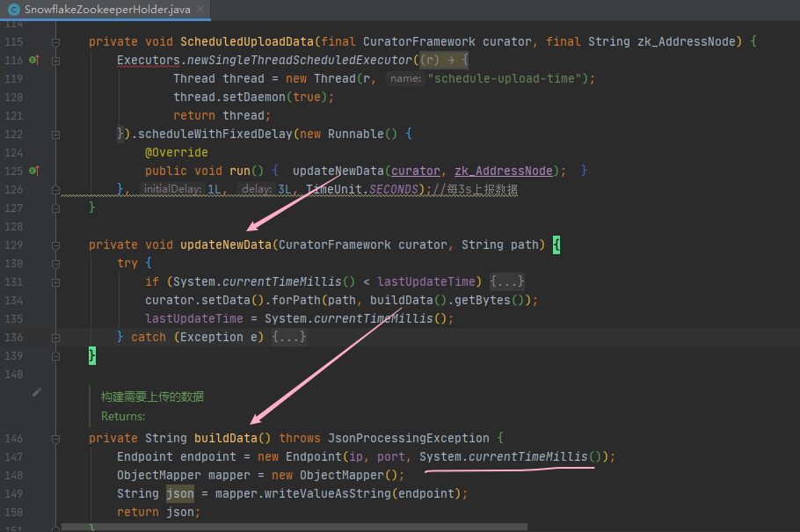This screenshot has height=532, width=800.
Task: Click the override gutter icon on line 116
Action: click(x=33, y=61)
